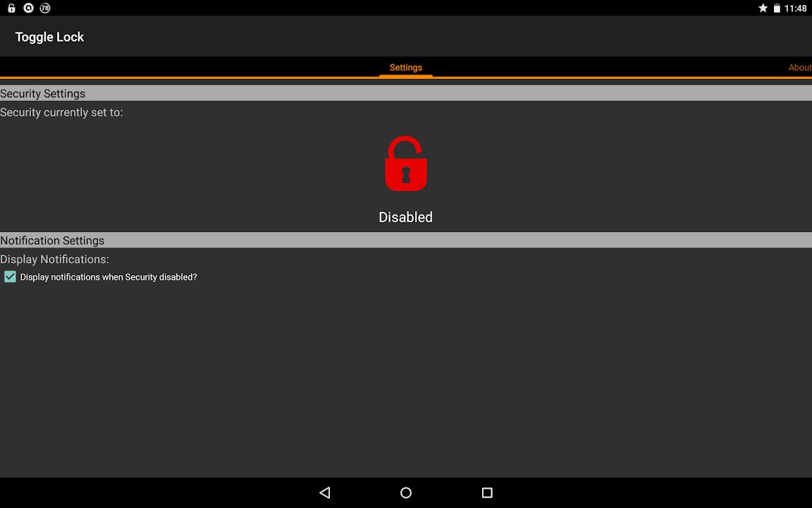The width and height of the screenshot is (812, 508).
Task: Switch to the About tab
Action: pyautogui.click(x=799, y=68)
